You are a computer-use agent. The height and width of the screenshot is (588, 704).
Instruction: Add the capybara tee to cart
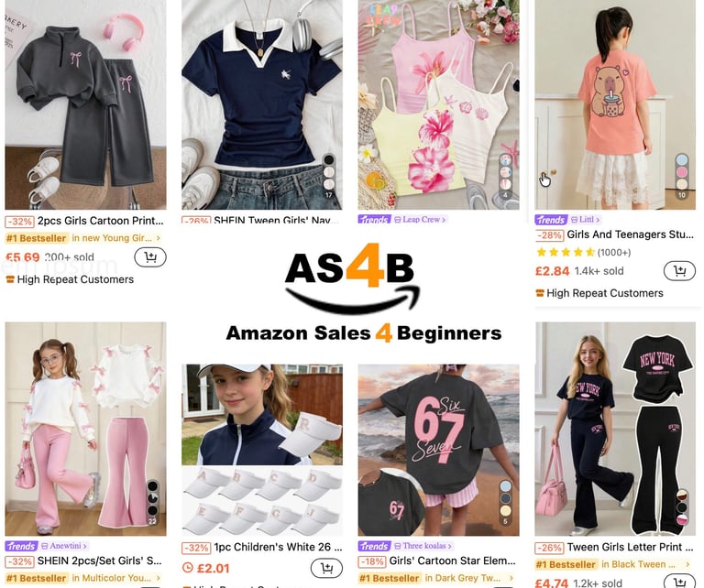pyautogui.click(x=679, y=271)
